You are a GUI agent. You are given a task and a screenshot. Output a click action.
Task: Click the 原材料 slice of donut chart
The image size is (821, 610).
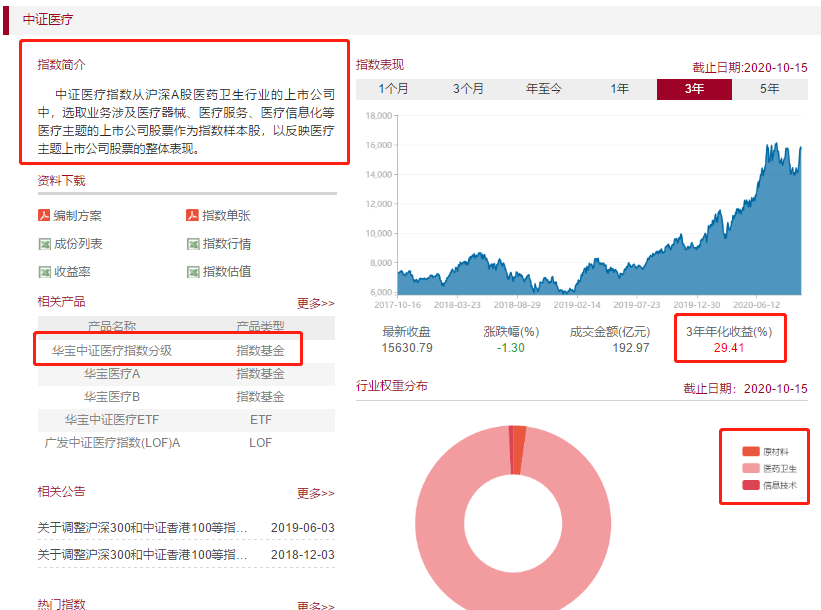point(518,450)
